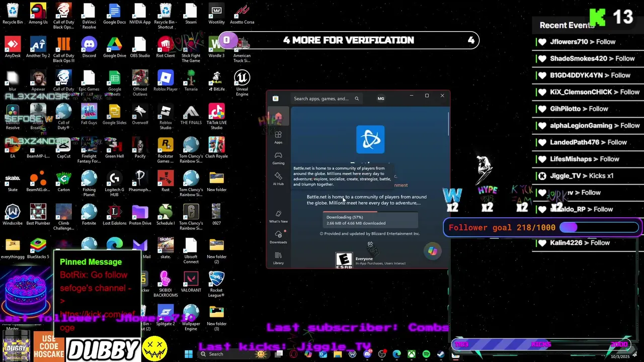Open the SKIBIDI BACKROOMS shortcut
The width and height of the screenshot is (644, 362).
(166, 284)
